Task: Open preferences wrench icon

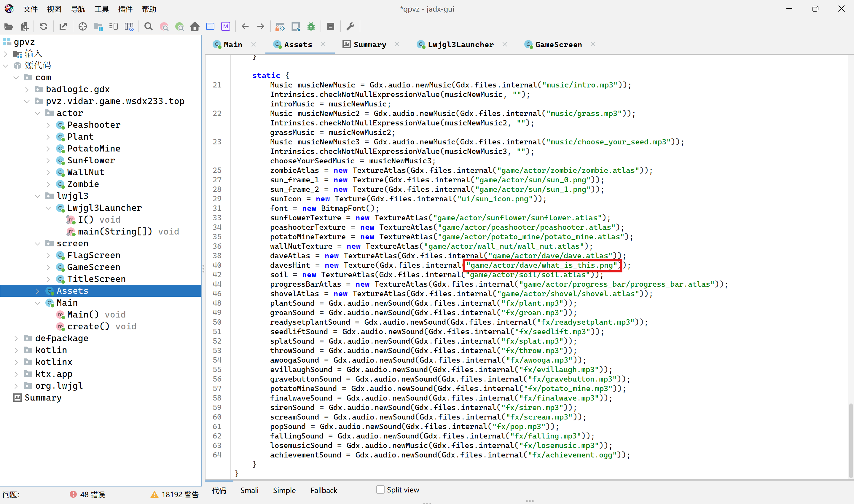Action: coord(350,26)
